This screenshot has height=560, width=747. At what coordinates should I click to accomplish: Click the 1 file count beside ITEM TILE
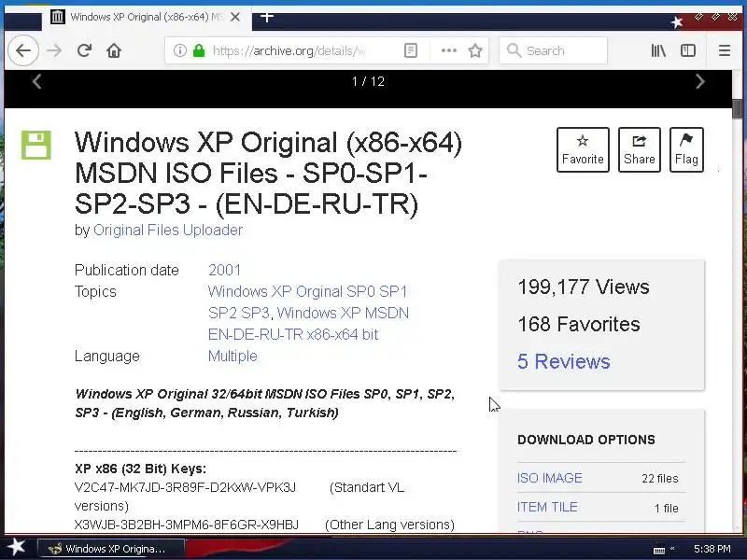[x=666, y=508]
